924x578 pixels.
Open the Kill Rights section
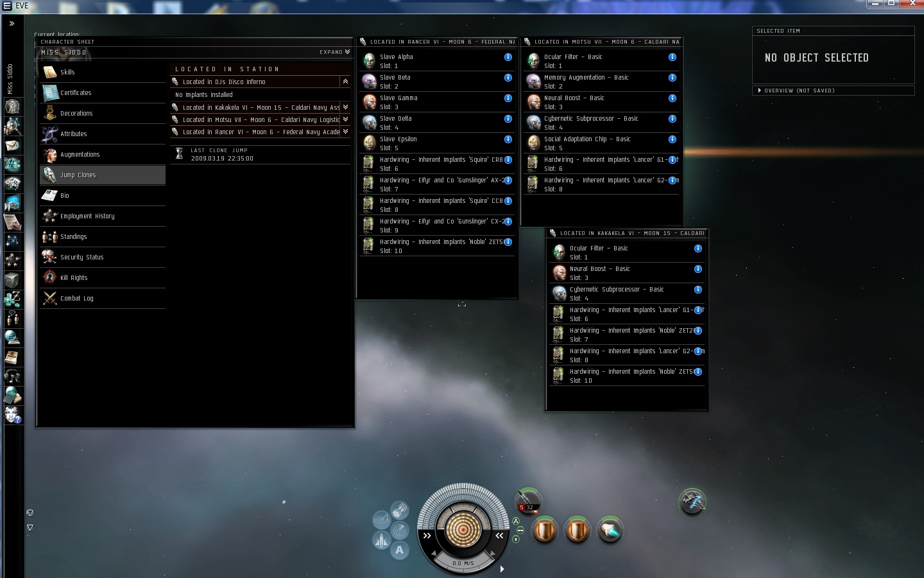click(103, 278)
